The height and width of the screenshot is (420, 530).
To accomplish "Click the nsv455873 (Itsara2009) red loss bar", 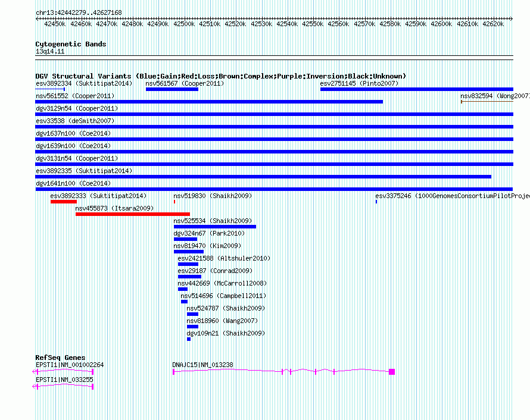I will (x=132, y=214).
